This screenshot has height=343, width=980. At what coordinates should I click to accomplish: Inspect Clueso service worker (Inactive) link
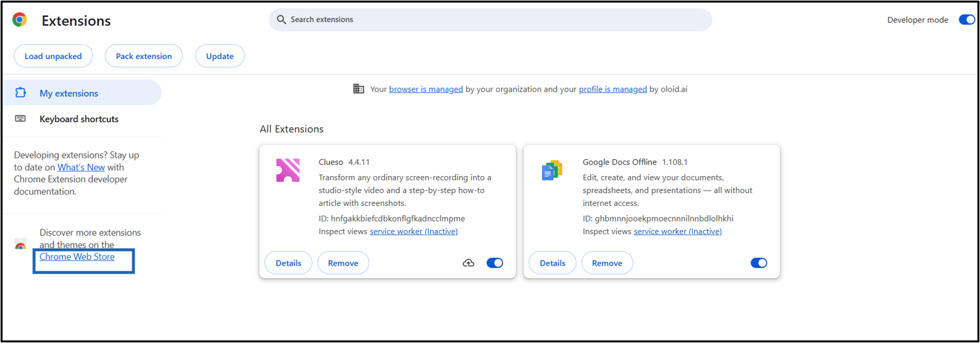point(413,231)
